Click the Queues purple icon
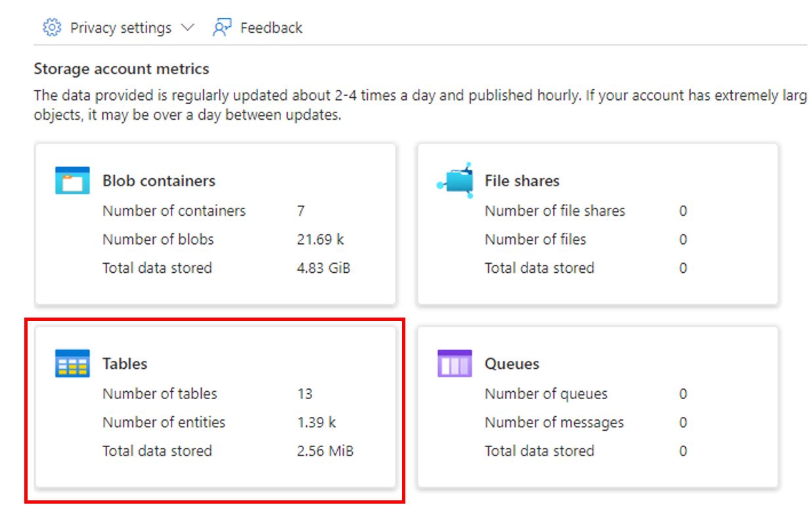 (x=455, y=364)
